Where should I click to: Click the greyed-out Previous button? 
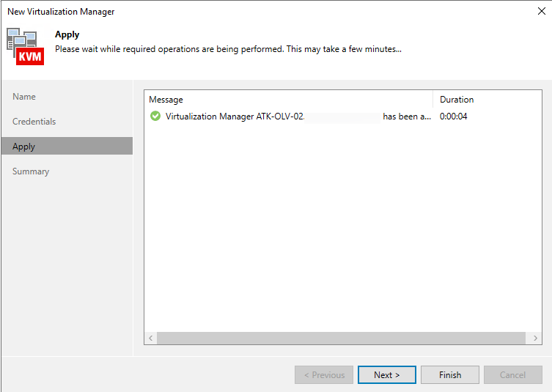(x=324, y=375)
